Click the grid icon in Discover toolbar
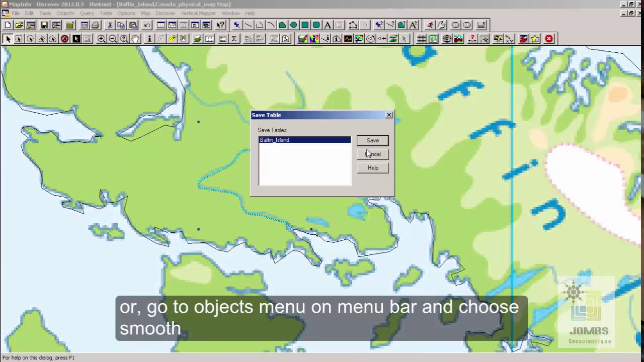The height and width of the screenshot is (362, 644). pos(421,39)
